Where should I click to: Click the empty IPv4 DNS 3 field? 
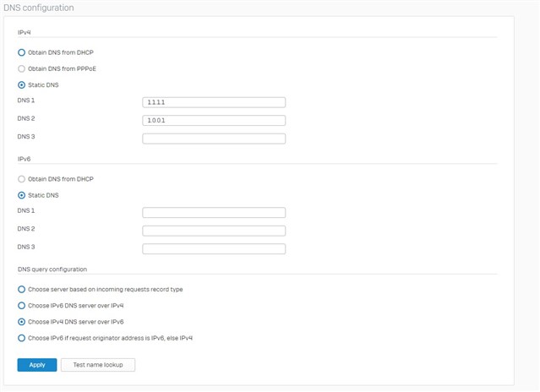[214, 139]
